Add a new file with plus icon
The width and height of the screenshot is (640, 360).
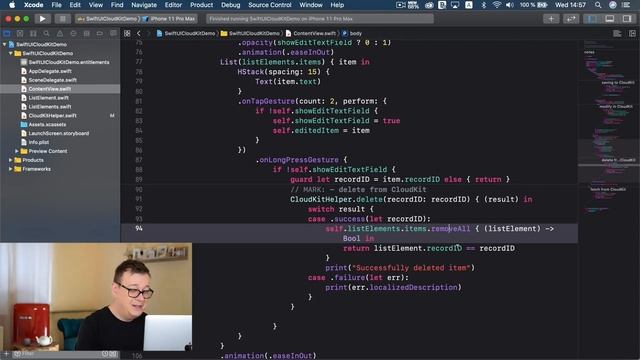point(6,354)
